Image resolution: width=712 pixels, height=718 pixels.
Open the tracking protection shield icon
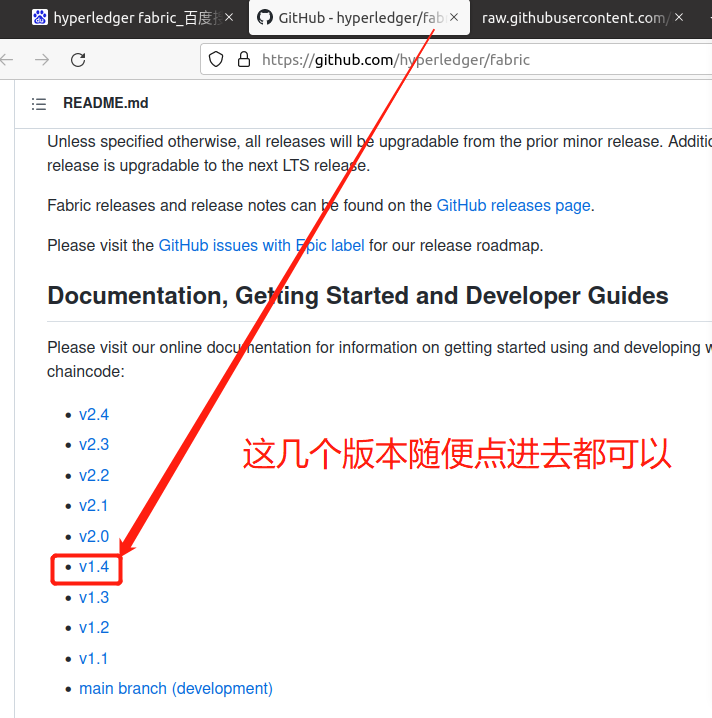coord(216,60)
